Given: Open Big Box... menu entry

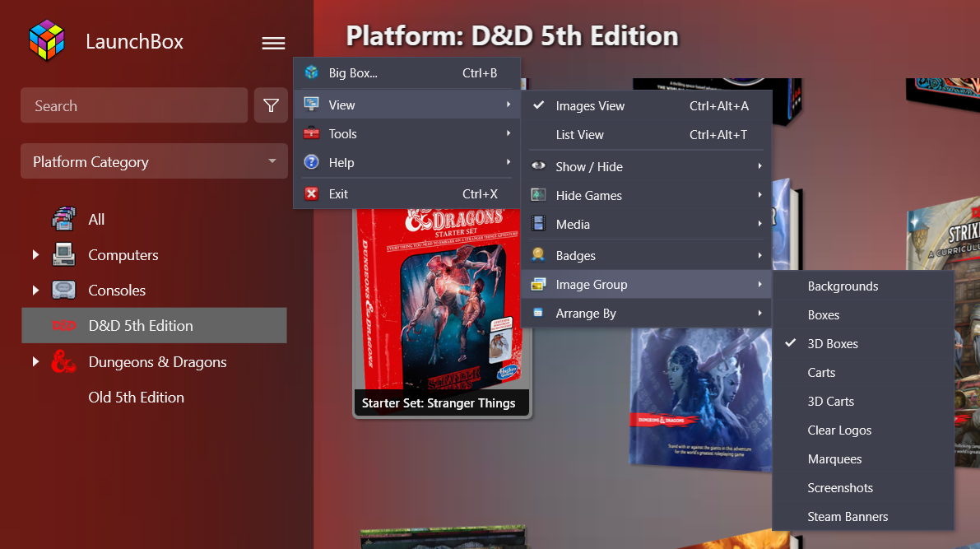Looking at the screenshot, I should [x=406, y=72].
